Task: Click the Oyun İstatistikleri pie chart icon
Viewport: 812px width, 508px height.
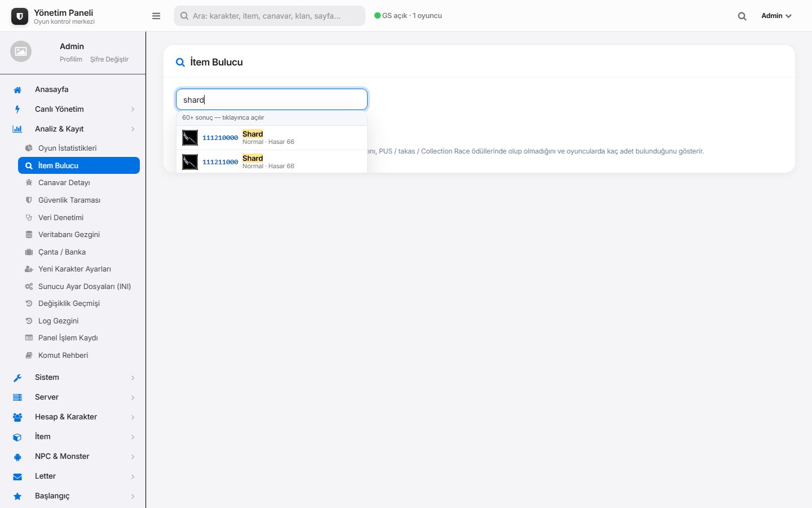Action: click(x=29, y=148)
